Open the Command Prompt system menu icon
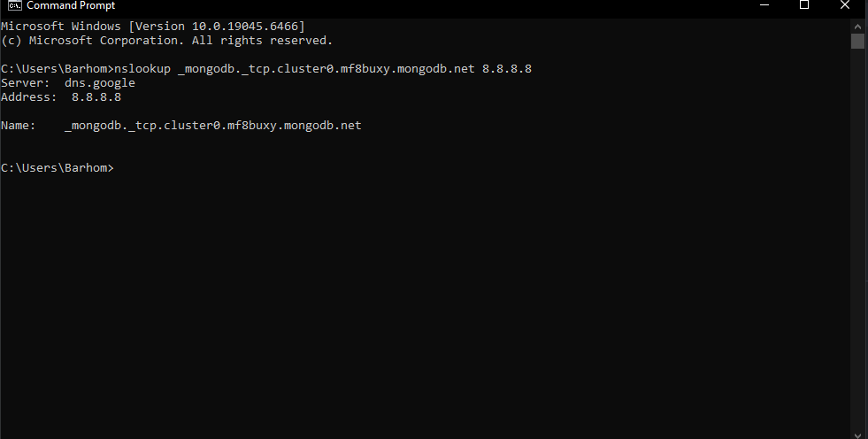The width and height of the screenshot is (868, 439). tap(14, 5)
